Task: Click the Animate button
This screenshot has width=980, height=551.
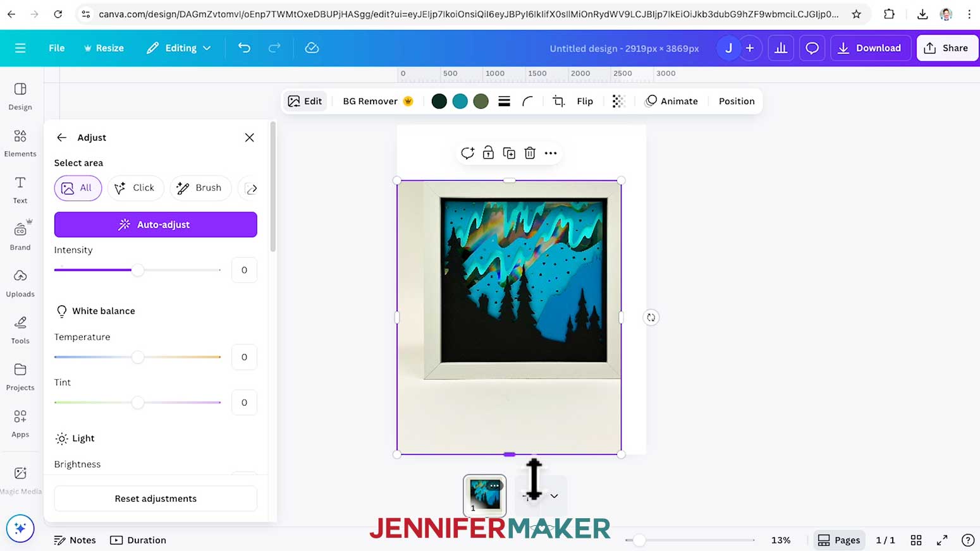Action: [x=671, y=101]
